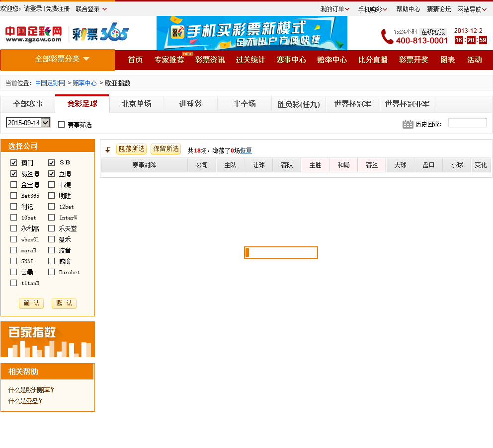Viewport: 493px width, 448px height.
Task: Check the titanB checkbox
Action: [13, 283]
